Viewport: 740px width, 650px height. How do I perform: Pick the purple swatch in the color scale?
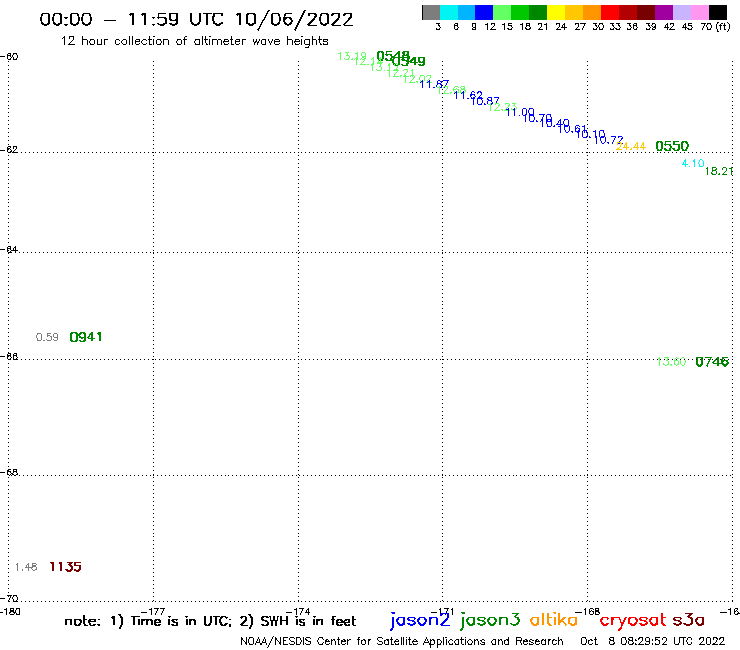pos(664,12)
